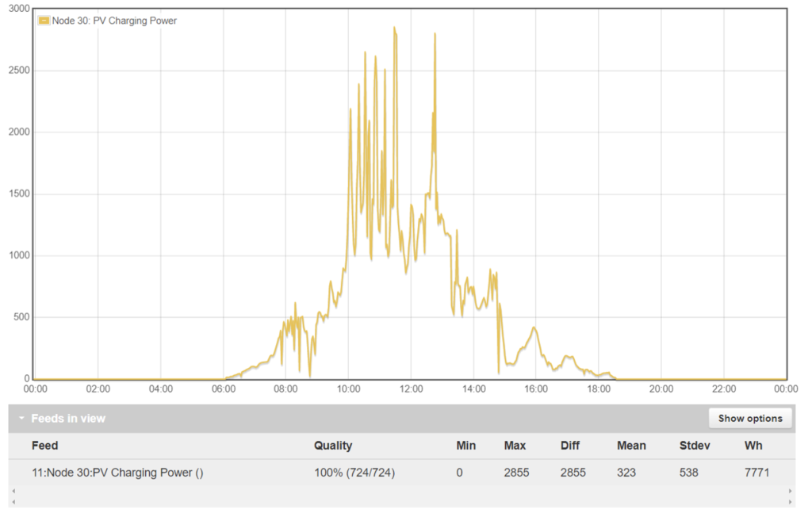Select the 11:Node 30:PV Charging Power feed row
The image size is (812, 517).
tap(117, 473)
